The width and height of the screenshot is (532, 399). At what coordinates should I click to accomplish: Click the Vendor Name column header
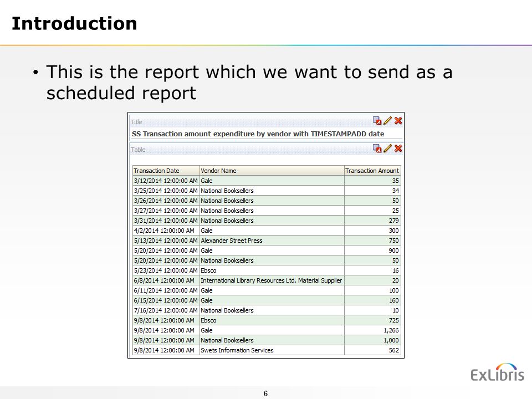(272, 171)
